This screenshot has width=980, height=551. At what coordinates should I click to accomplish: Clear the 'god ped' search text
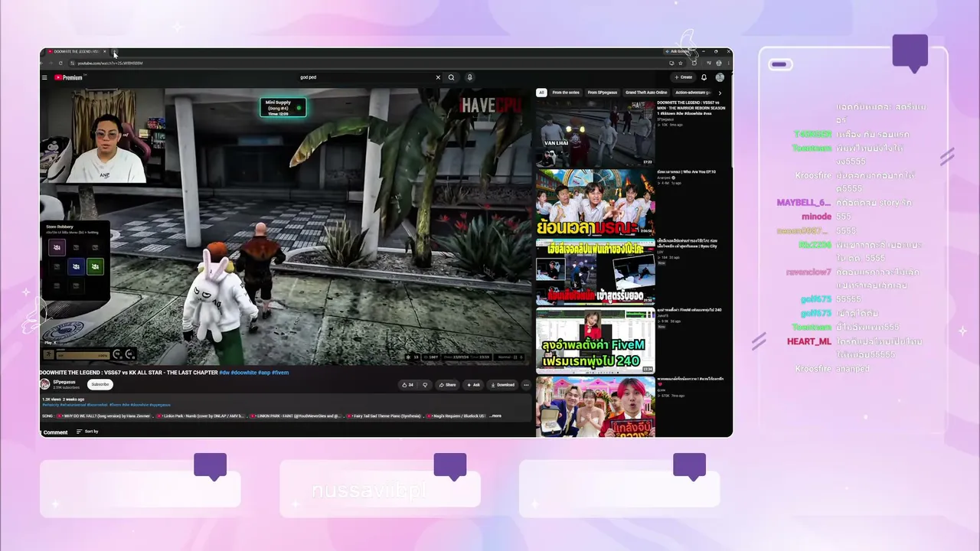coord(438,77)
